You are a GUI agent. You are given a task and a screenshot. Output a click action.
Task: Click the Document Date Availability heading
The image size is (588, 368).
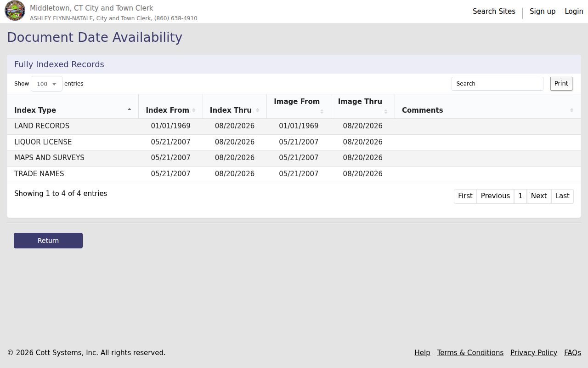[x=95, y=37]
